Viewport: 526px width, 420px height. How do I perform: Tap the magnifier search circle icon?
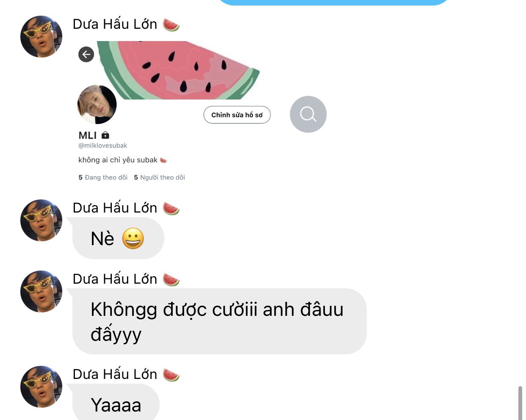click(308, 114)
